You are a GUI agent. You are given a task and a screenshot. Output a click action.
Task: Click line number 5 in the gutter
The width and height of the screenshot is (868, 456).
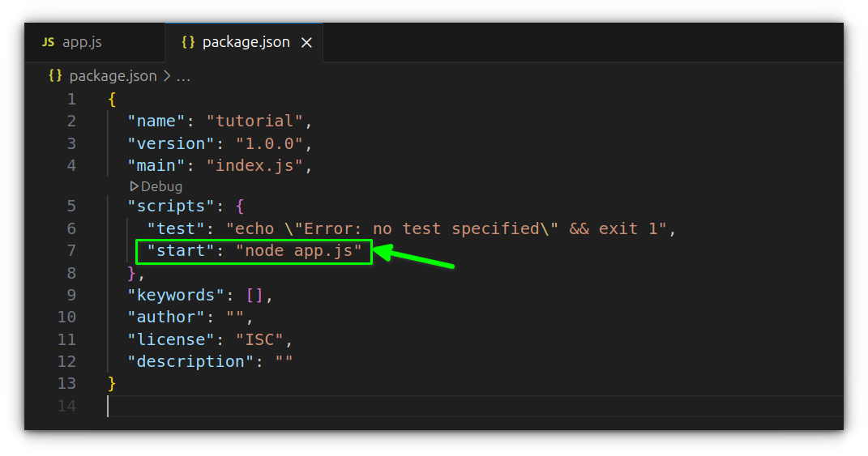point(71,207)
